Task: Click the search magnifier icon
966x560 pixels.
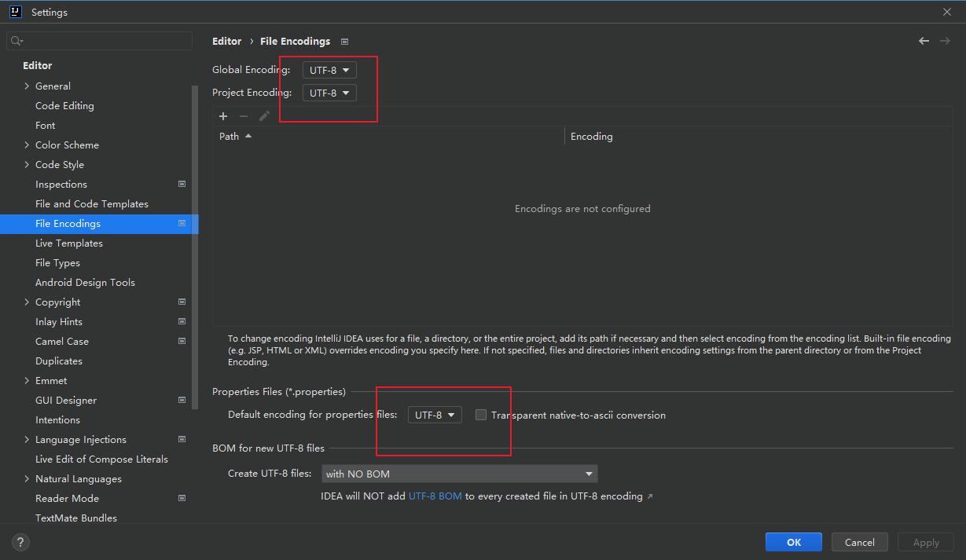Action: pyautogui.click(x=17, y=41)
